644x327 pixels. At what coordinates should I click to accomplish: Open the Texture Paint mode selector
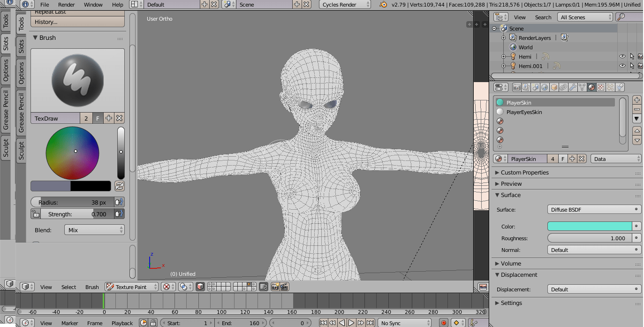(131, 287)
